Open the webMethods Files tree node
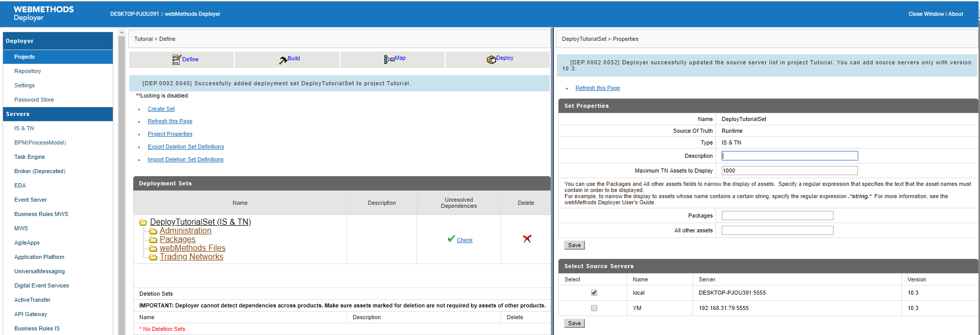This screenshot has width=980, height=335. [x=192, y=248]
